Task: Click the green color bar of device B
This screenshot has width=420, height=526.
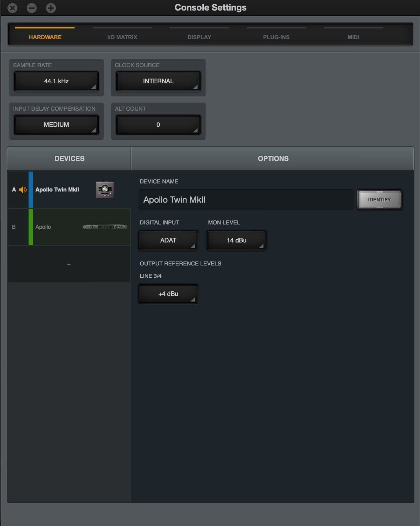Action: 31,227
